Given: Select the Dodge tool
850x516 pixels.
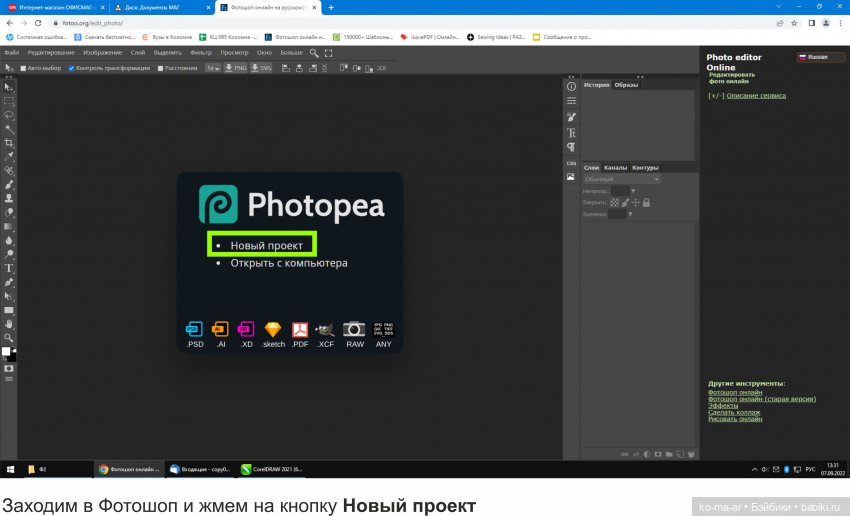Looking at the screenshot, I should (9, 254).
